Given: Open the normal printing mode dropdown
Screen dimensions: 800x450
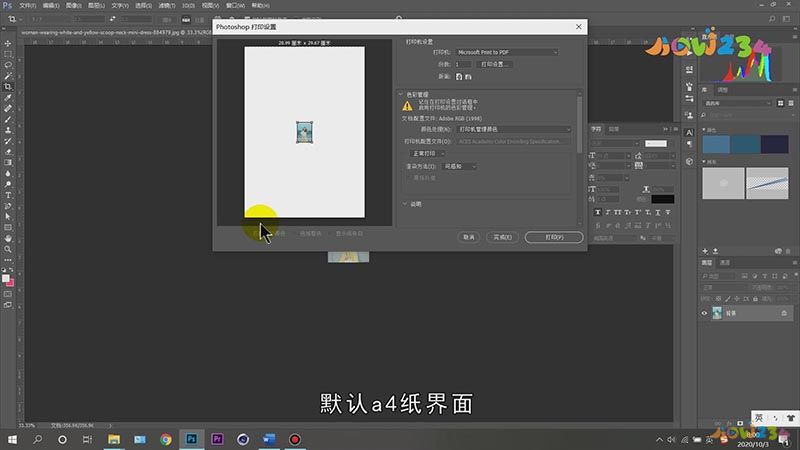Looking at the screenshot, I should [428, 153].
